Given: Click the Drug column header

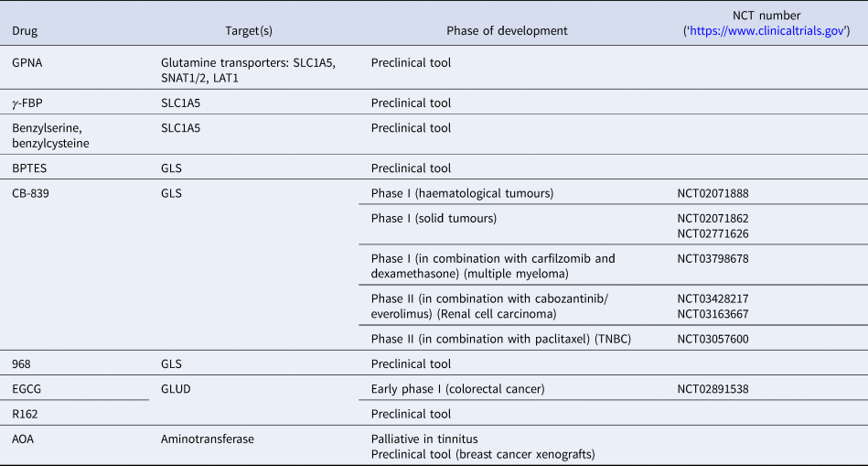Looking at the screenshot, I should click(25, 31).
